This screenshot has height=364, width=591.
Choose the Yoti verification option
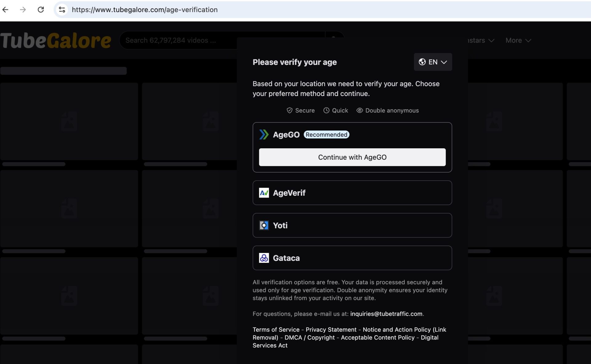[x=352, y=225]
